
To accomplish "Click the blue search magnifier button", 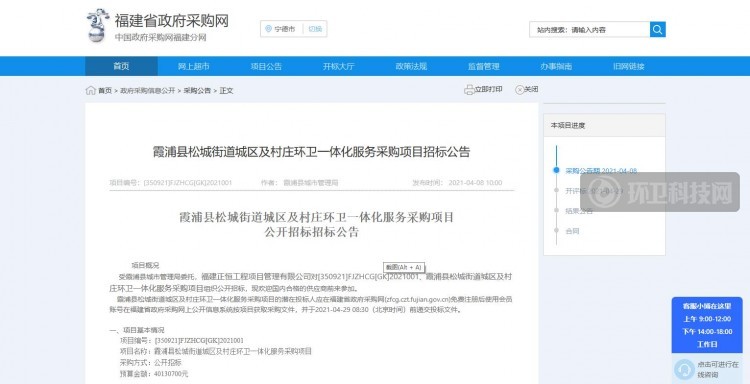I will tap(658, 29).
